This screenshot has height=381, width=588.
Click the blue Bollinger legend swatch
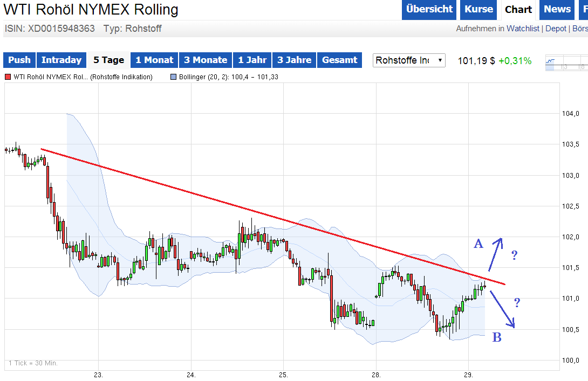[173, 77]
